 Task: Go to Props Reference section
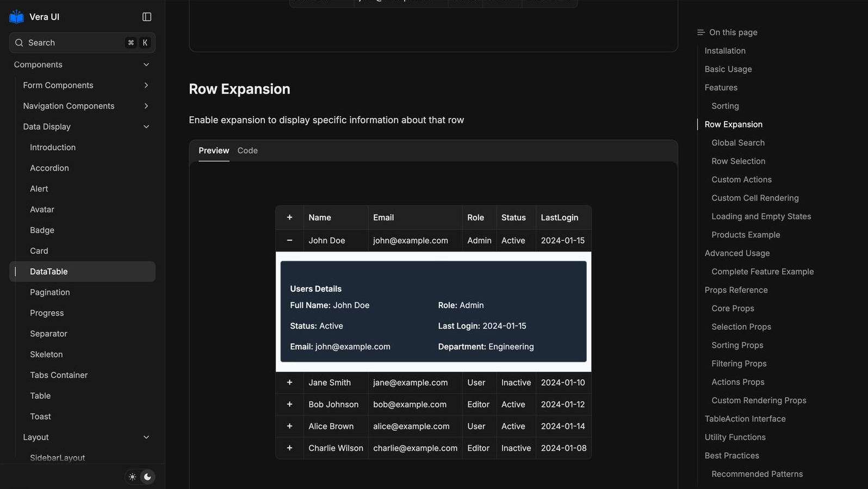[x=736, y=290]
